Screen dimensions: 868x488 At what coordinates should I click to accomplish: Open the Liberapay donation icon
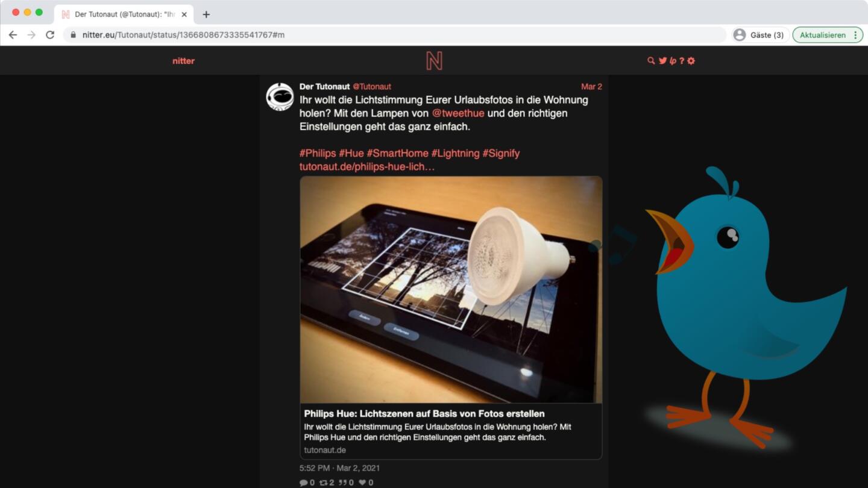(673, 61)
